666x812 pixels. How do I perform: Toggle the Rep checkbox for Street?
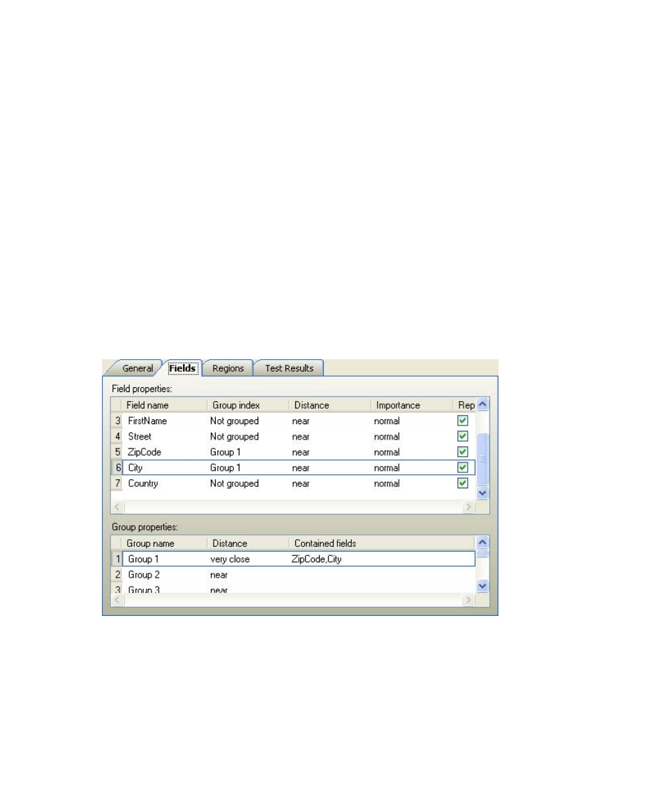463,436
